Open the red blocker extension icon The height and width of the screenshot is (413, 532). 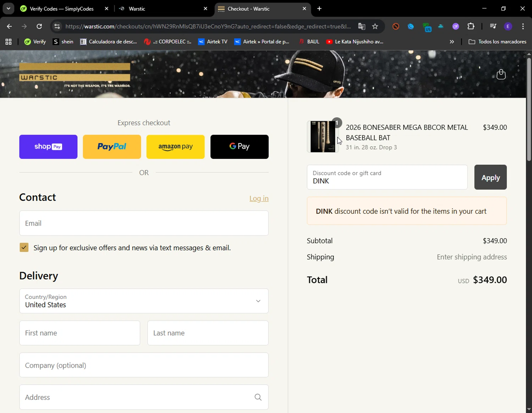click(x=396, y=26)
